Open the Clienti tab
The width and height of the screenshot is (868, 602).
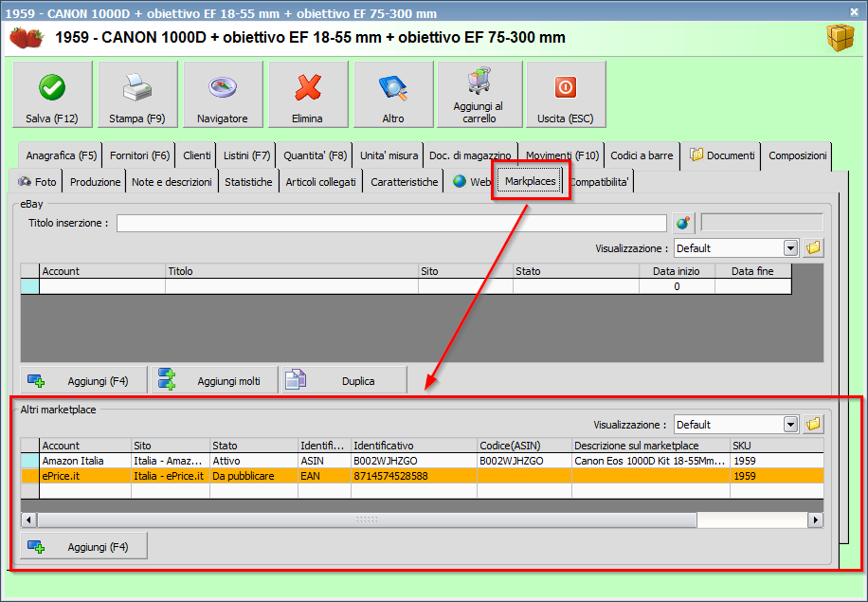coord(196,155)
